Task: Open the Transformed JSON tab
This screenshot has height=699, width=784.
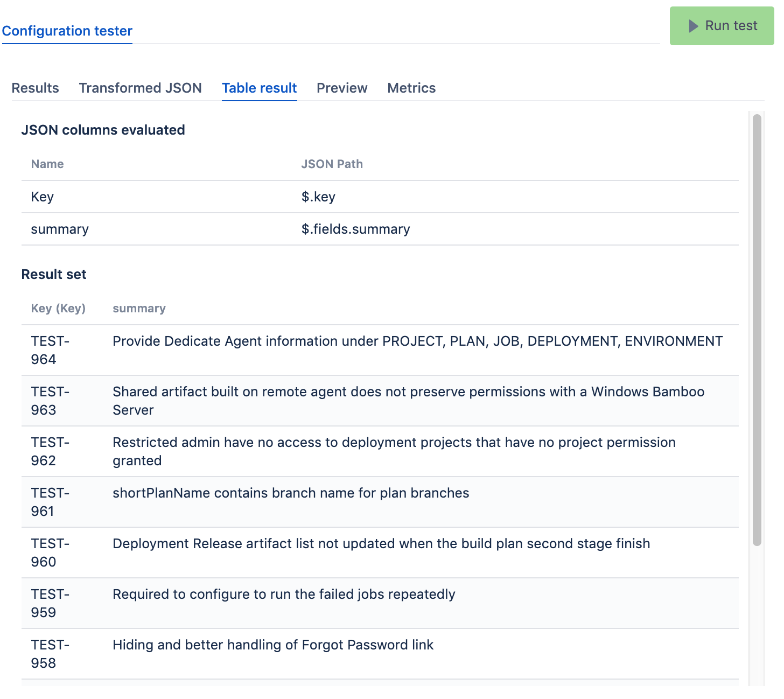Action: point(141,88)
